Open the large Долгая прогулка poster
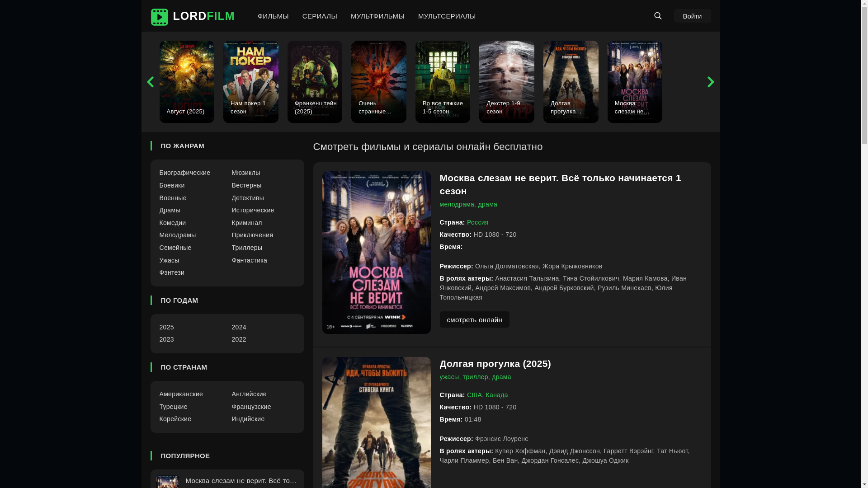 [376, 422]
